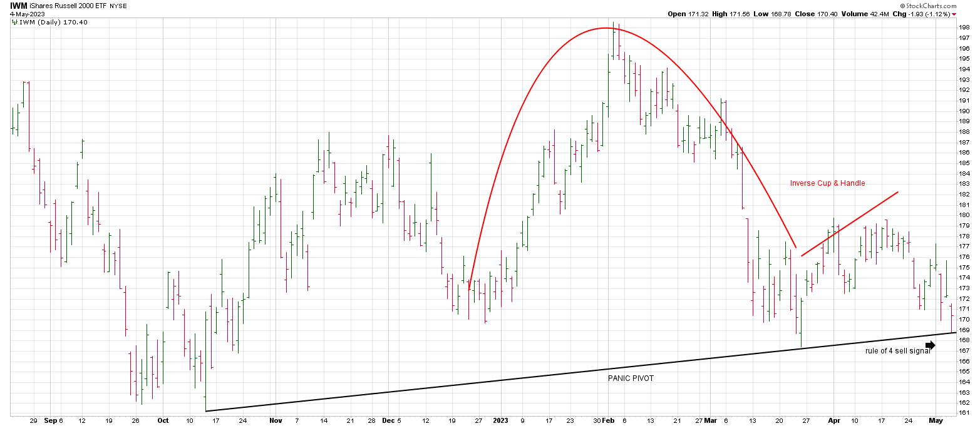Click the Feb label on date axis

pos(608,420)
